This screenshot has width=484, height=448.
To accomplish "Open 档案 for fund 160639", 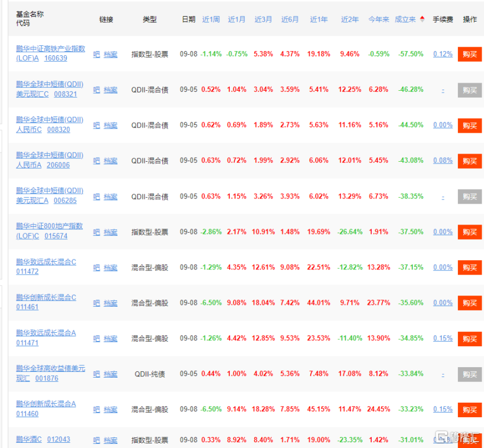I will coord(111,54).
